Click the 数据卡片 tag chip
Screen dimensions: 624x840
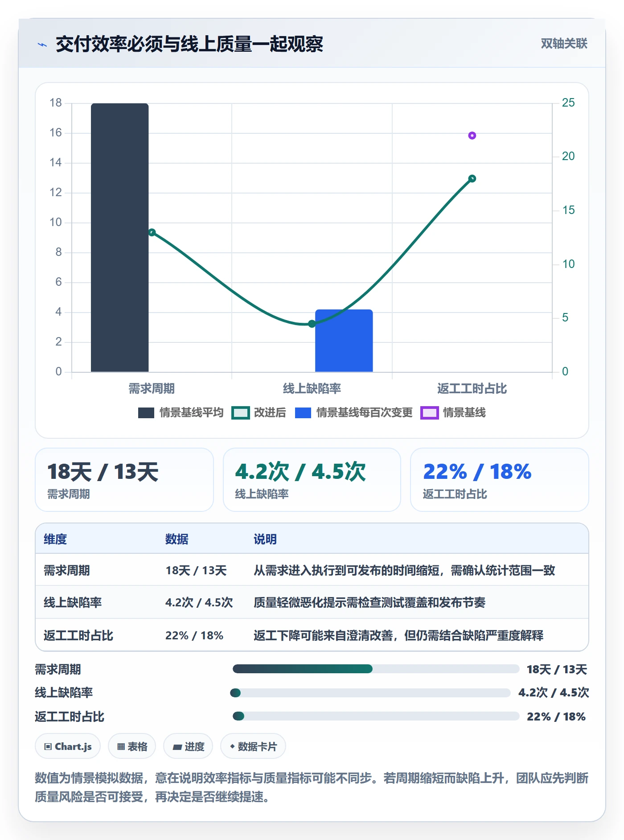click(x=253, y=746)
